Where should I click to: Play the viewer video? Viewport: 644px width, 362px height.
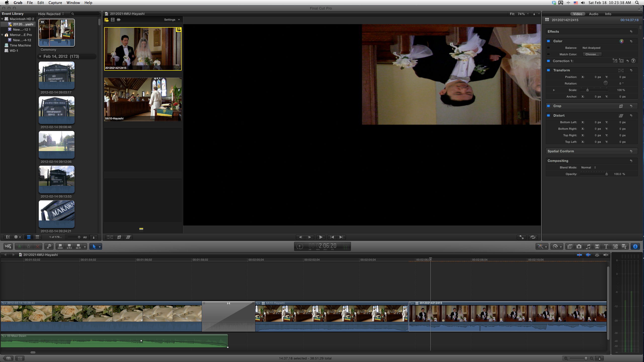320,237
